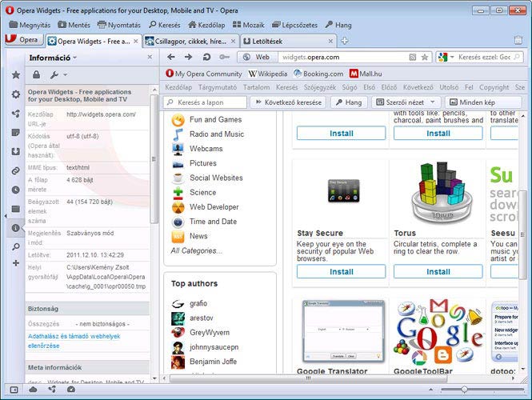Click the Keresés a lapon search field
Viewport: 532px width, 400px height.
(205, 102)
